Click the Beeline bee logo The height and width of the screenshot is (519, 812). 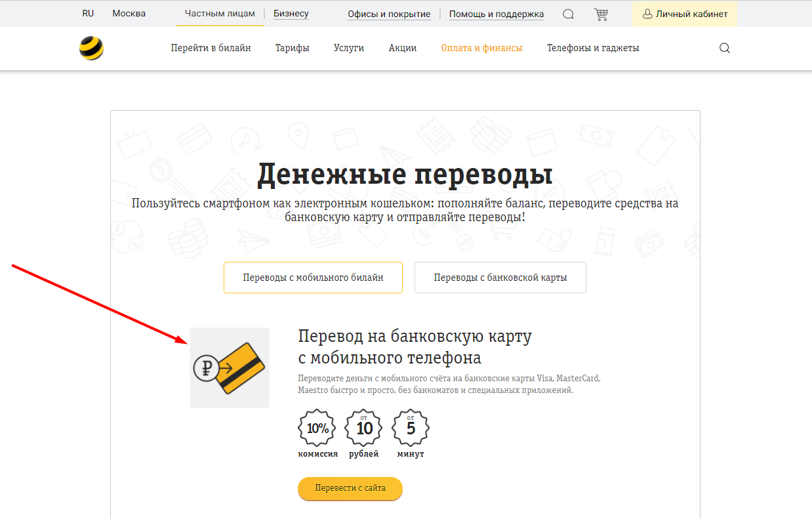[91, 49]
